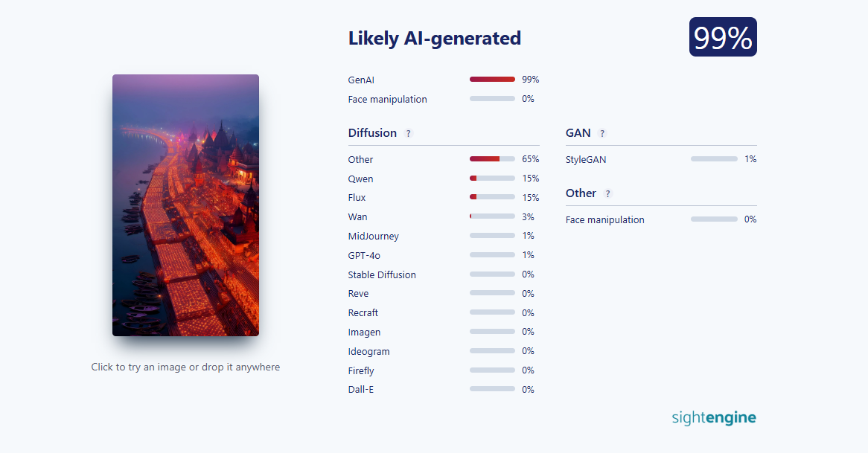Click the 'Likely AI-generated' heading
The image size is (868, 453).
[435, 38]
